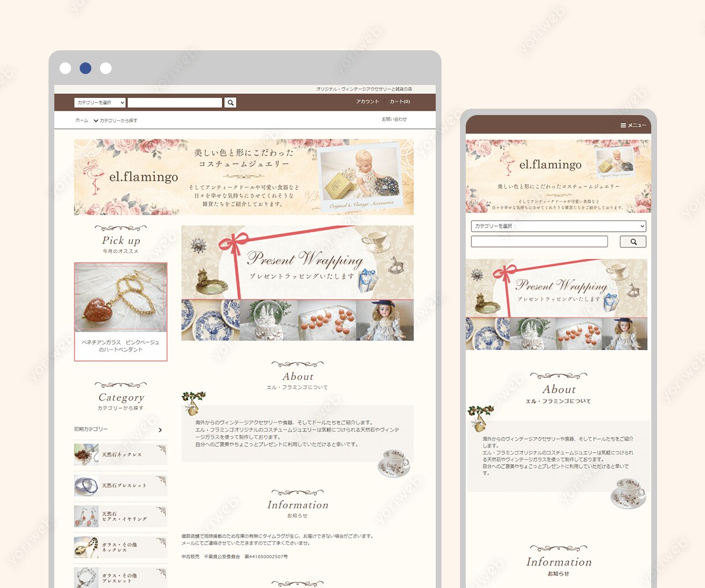The width and height of the screenshot is (705, 588).
Task: Go to ホーム in the navigation bar
Action: (81, 121)
